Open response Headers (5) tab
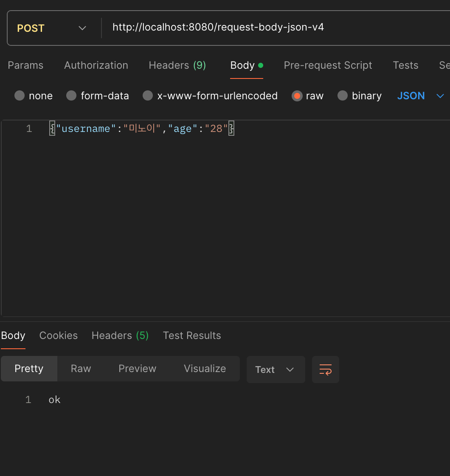Viewport: 450px width, 476px height. pos(120,336)
